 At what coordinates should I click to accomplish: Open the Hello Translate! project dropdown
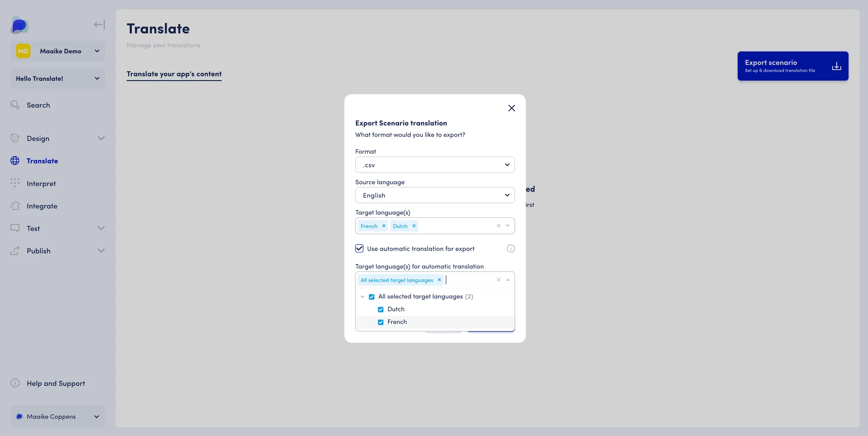(x=58, y=79)
